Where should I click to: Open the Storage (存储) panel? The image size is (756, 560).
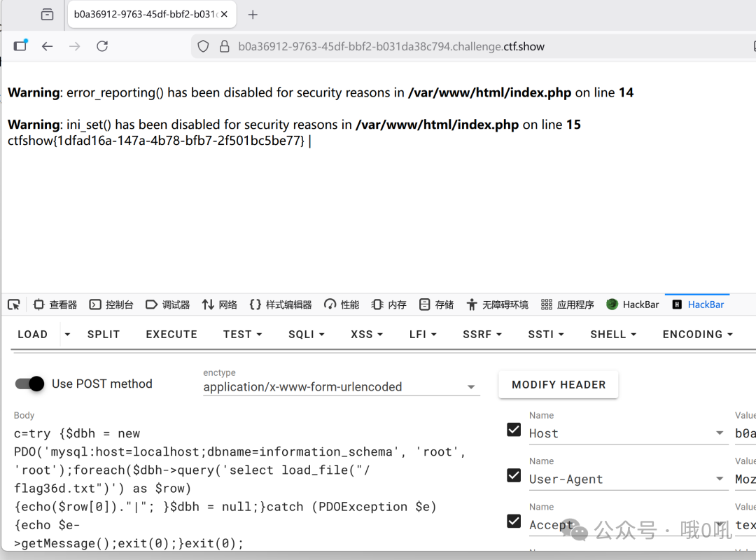[436, 304]
